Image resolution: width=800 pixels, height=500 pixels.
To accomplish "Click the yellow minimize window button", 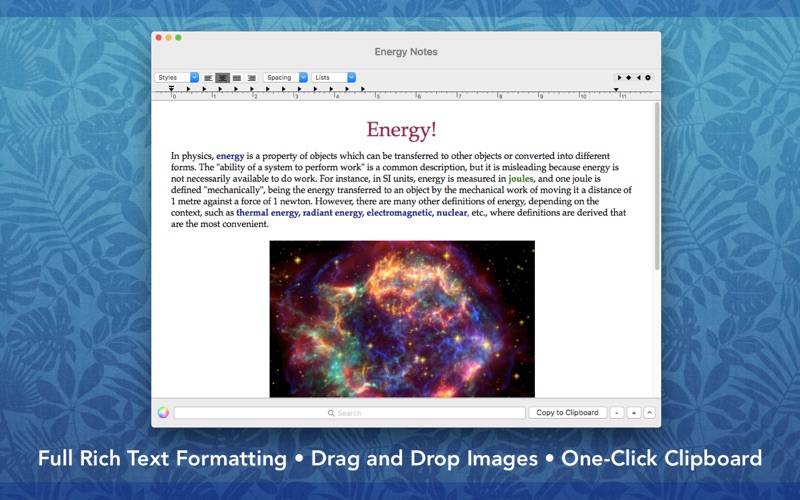I will pyautogui.click(x=168, y=38).
